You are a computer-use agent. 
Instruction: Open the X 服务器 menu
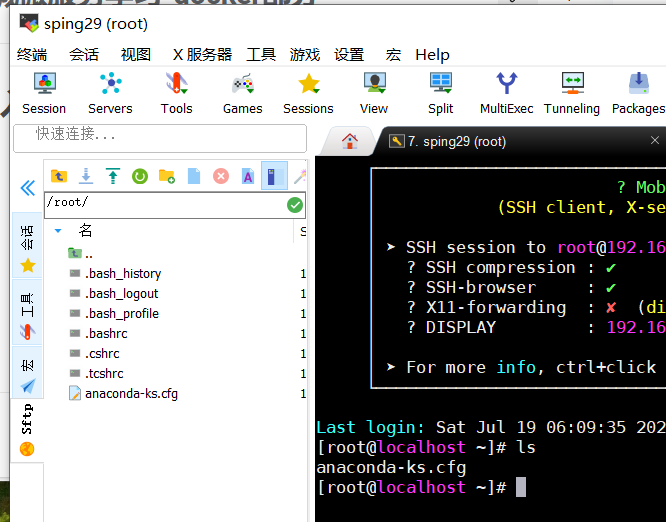click(x=202, y=55)
